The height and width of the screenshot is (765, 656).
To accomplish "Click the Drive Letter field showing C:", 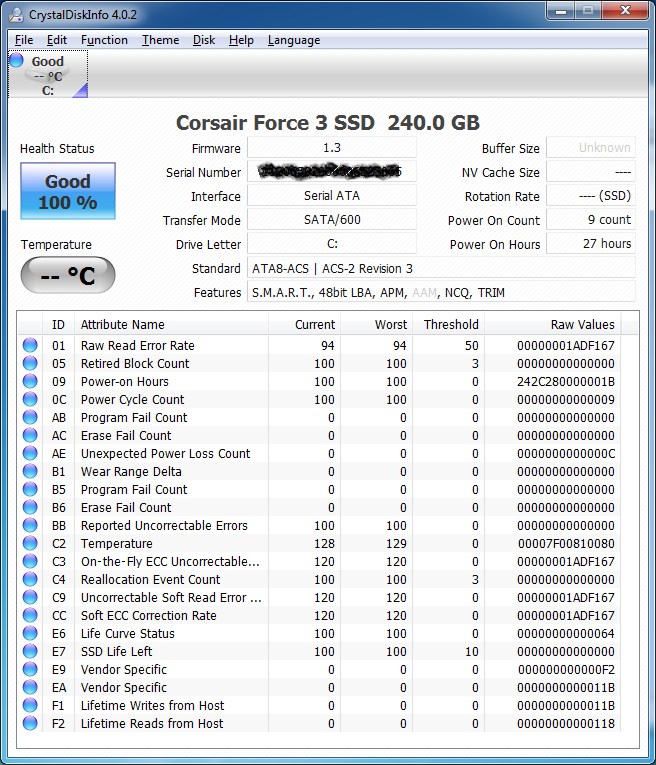I will coord(332,243).
